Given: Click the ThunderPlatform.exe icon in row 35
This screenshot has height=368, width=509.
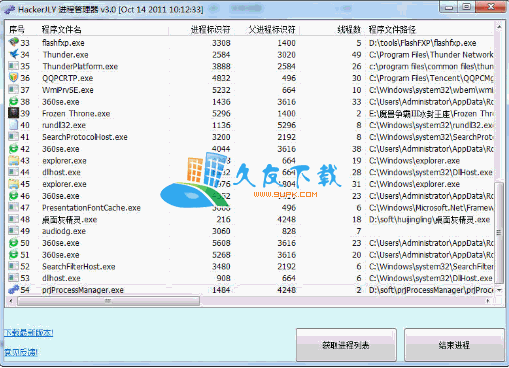Looking at the screenshot, I should coord(13,66).
